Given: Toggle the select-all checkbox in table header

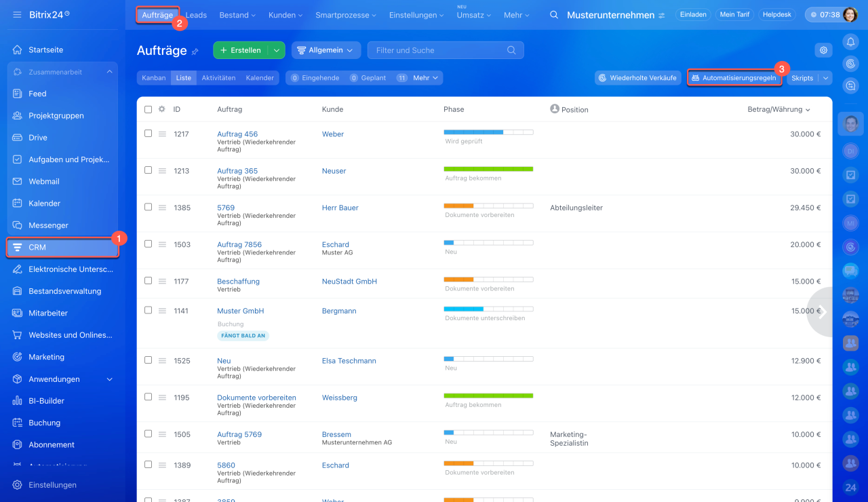Looking at the screenshot, I should click(x=148, y=109).
